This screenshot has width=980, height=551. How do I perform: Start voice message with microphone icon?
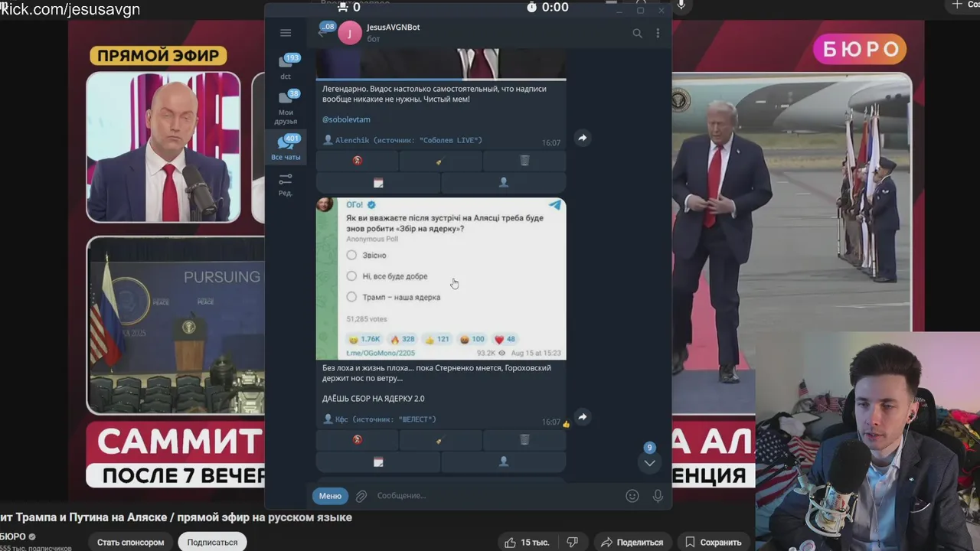pyautogui.click(x=658, y=496)
